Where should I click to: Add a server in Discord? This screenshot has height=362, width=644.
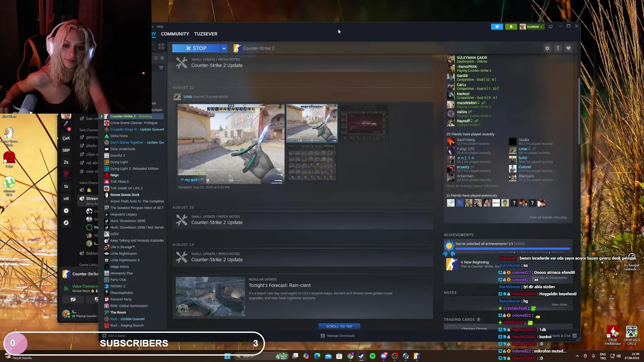pyautogui.click(x=66, y=211)
